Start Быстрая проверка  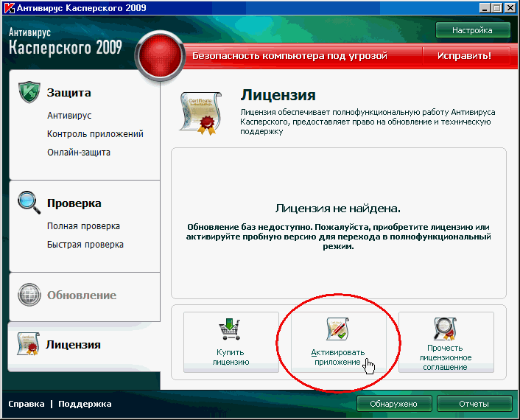coord(85,245)
